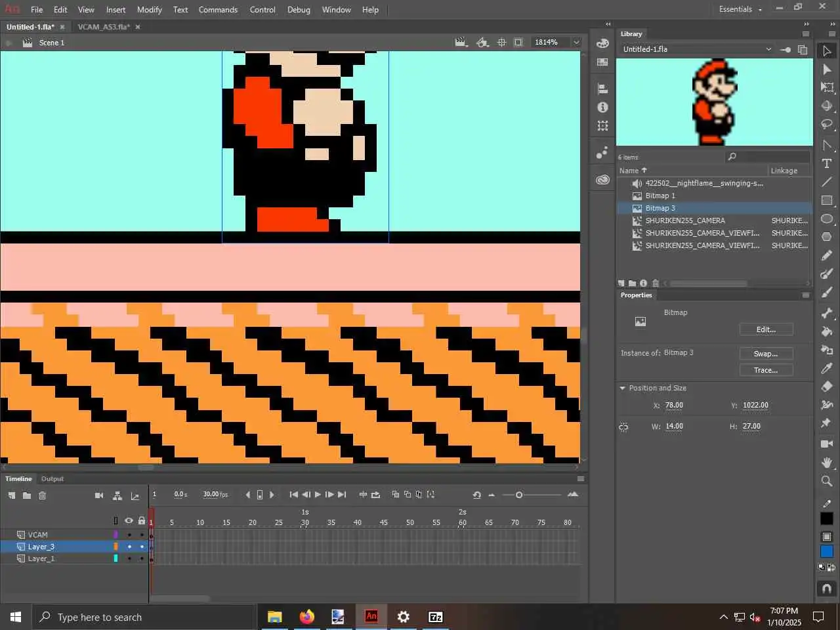The width and height of the screenshot is (840, 630).
Task: Open the Transform panel icon
Action: [x=602, y=125]
